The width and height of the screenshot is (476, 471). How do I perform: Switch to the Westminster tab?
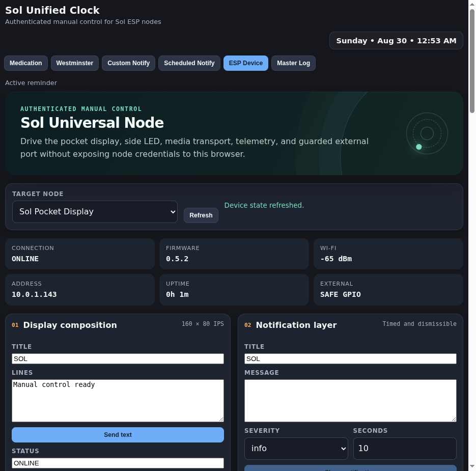point(75,63)
